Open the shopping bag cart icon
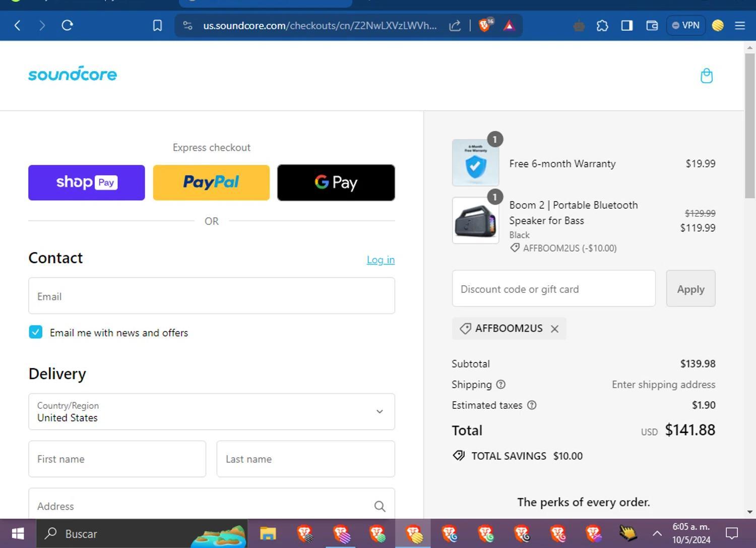Image resolution: width=756 pixels, height=548 pixels. click(x=707, y=76)
